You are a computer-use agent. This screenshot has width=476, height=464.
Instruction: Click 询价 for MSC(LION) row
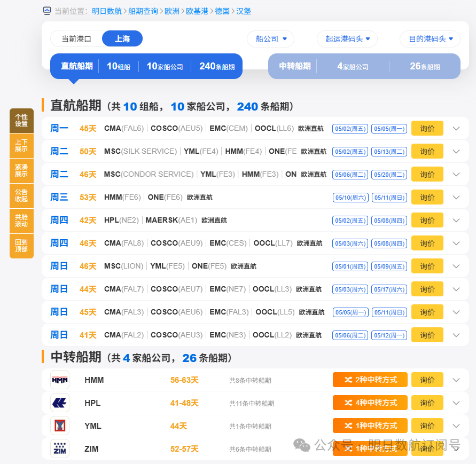[x=427, y=266]
